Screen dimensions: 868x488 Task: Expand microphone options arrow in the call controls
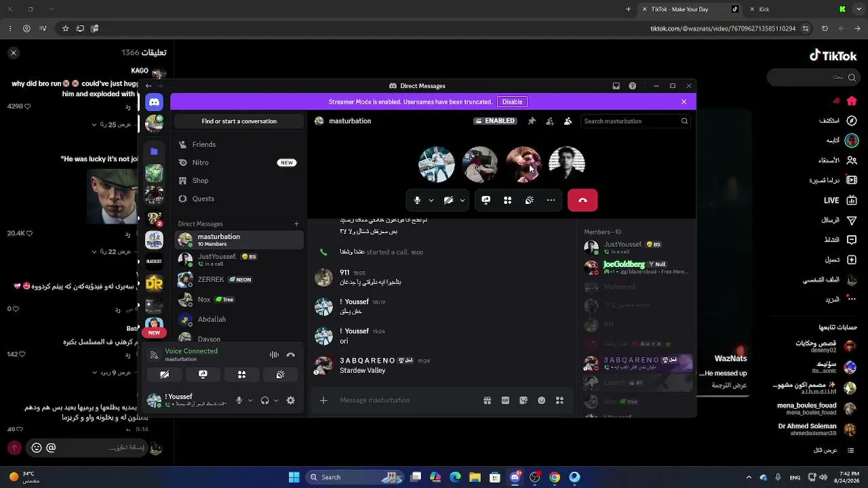point(431,201)
